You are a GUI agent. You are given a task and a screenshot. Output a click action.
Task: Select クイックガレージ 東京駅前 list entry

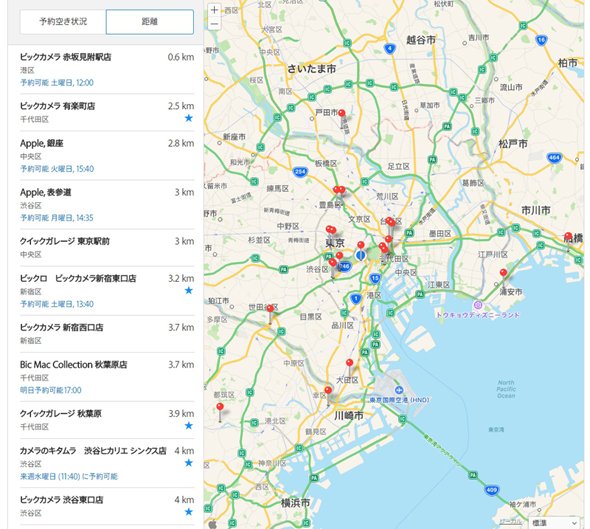click(x=107, y=248)
